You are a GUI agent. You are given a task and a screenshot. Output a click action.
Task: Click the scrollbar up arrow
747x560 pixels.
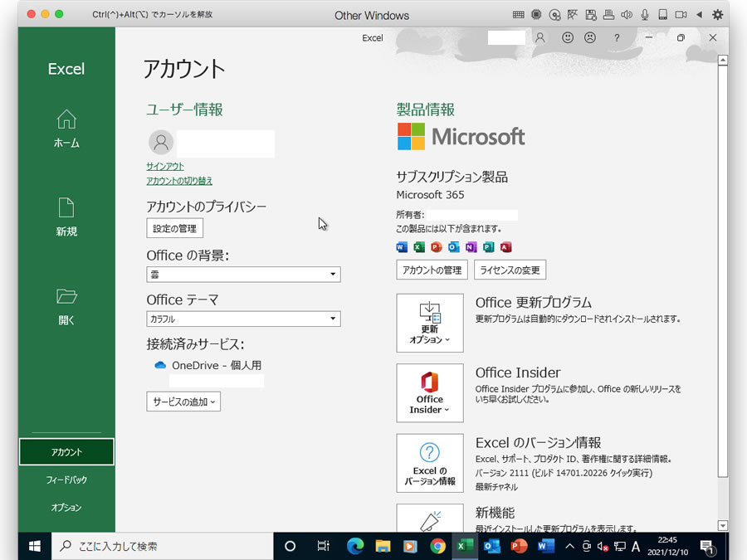click(x=723, y=60)
